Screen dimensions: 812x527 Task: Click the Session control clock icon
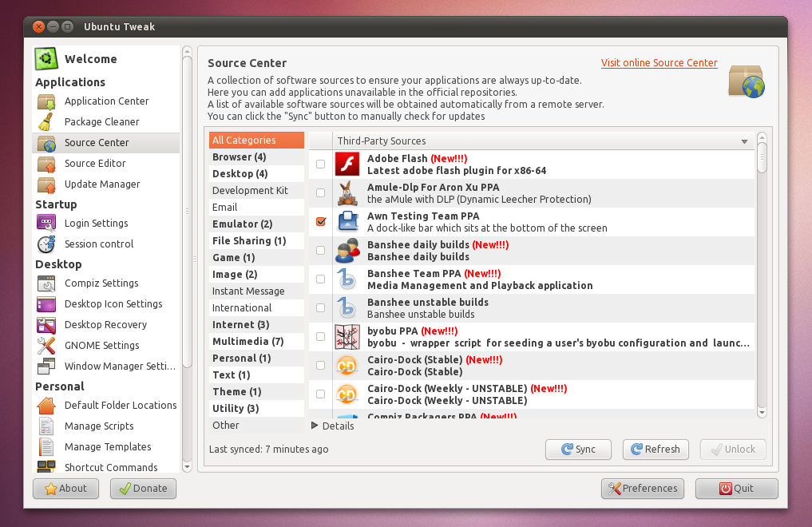[46, 244]
